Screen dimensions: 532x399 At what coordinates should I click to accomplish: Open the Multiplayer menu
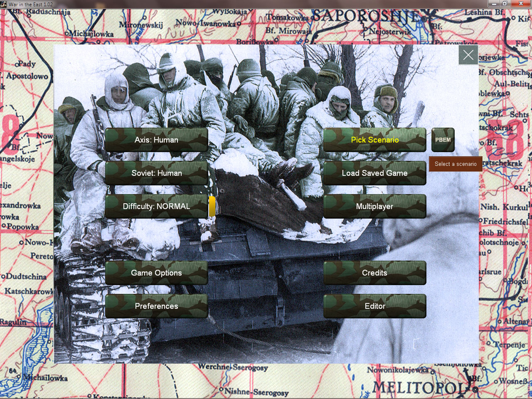(375, 207)
